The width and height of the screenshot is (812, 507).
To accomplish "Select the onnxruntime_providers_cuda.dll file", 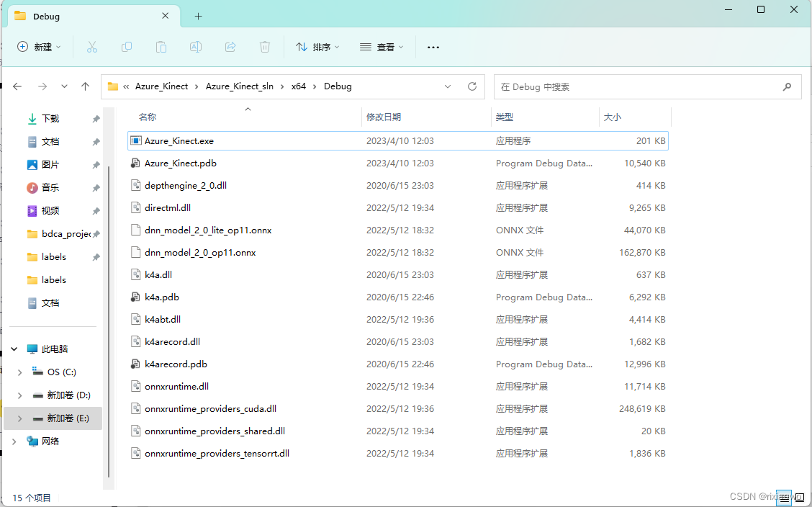I will click(397, 408).
